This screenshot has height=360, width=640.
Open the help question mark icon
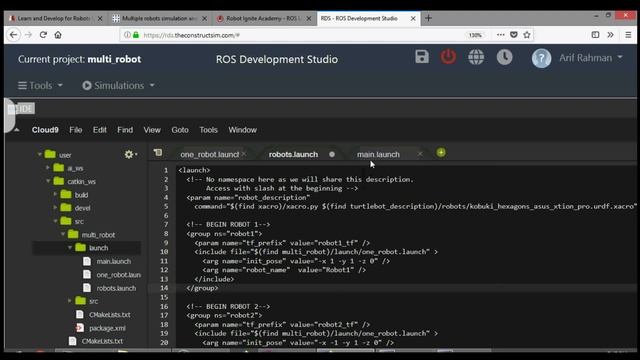541,58
